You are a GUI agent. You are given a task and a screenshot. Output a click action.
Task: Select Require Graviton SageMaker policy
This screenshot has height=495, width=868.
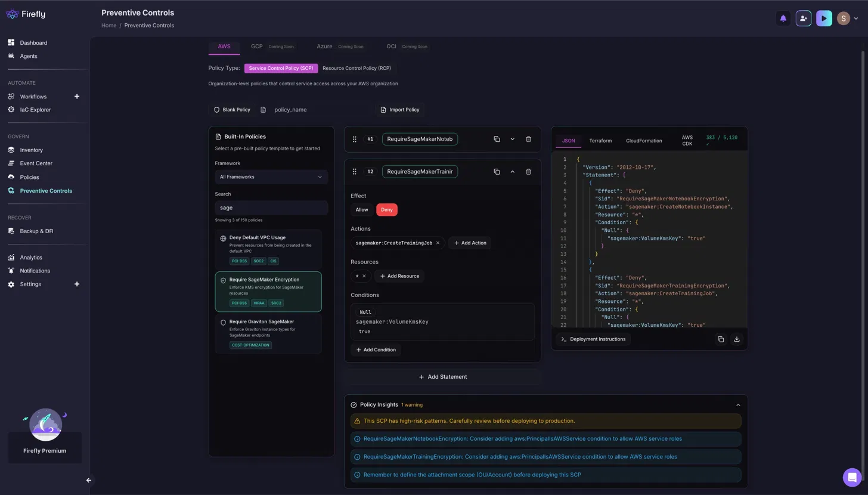click(x=268, y=334)
